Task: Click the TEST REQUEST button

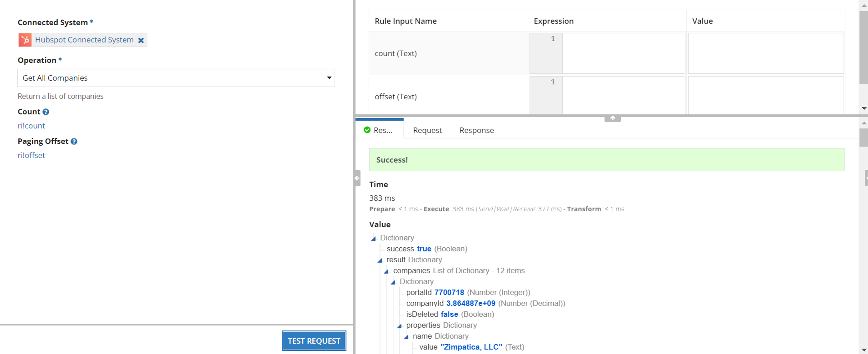Action: coord(314,341)
